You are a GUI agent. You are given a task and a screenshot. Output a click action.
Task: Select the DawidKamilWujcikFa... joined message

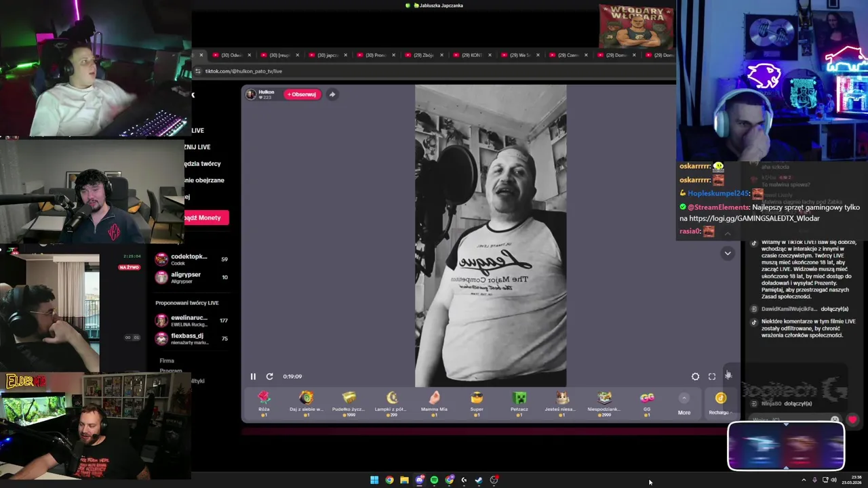800,309
